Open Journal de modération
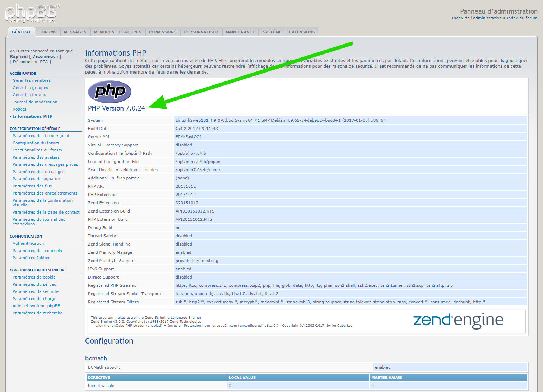This screenshot has height=392, width=543. click(35, 102)
